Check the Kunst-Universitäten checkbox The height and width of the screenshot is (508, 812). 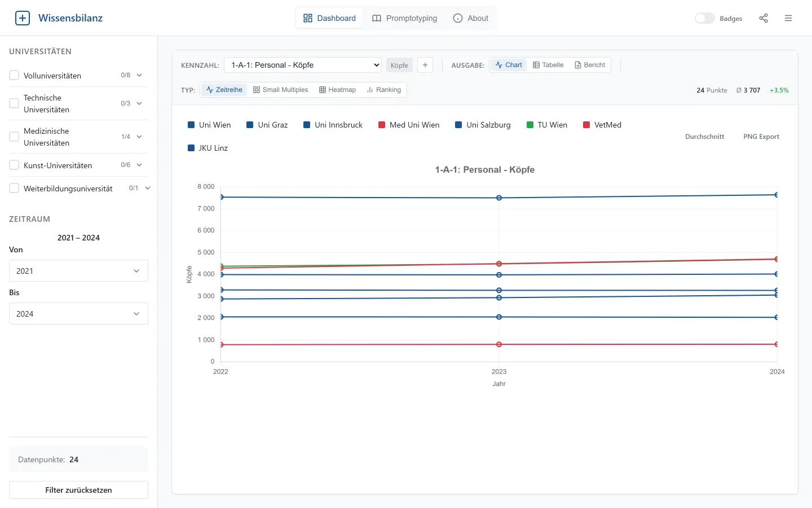[14, 165]
